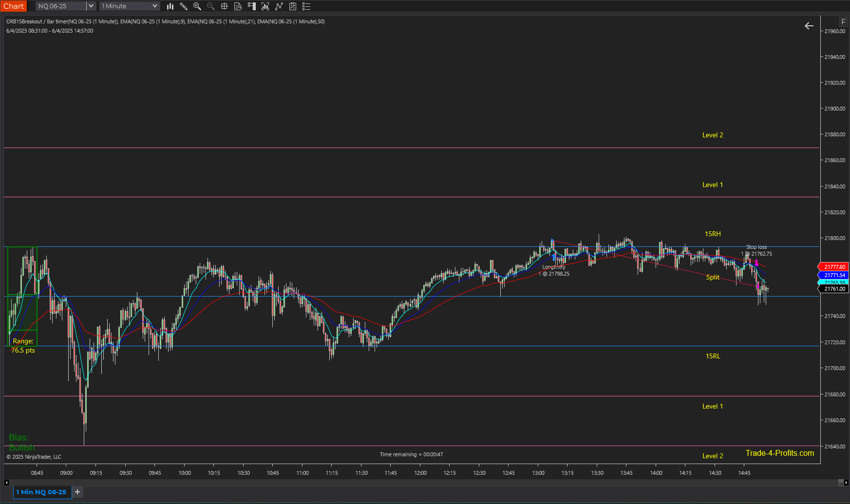Toggle the Chart Trader panel
This screenshot has width=850, height=504.
click(x=252, y=6)
